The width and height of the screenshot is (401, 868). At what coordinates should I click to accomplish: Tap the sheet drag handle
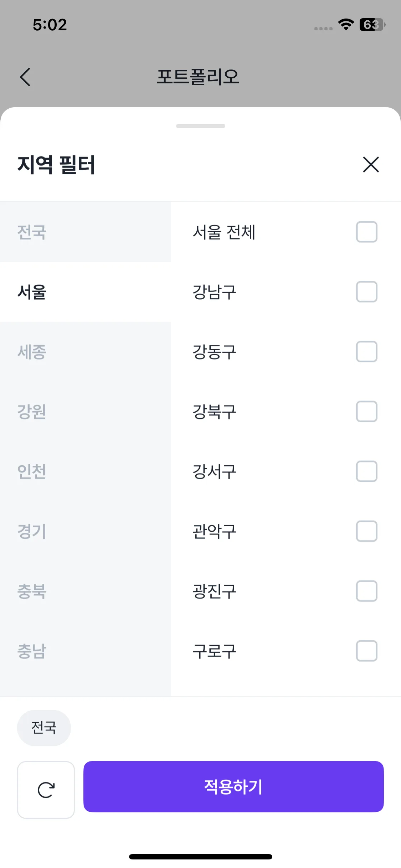coord(201,126)
